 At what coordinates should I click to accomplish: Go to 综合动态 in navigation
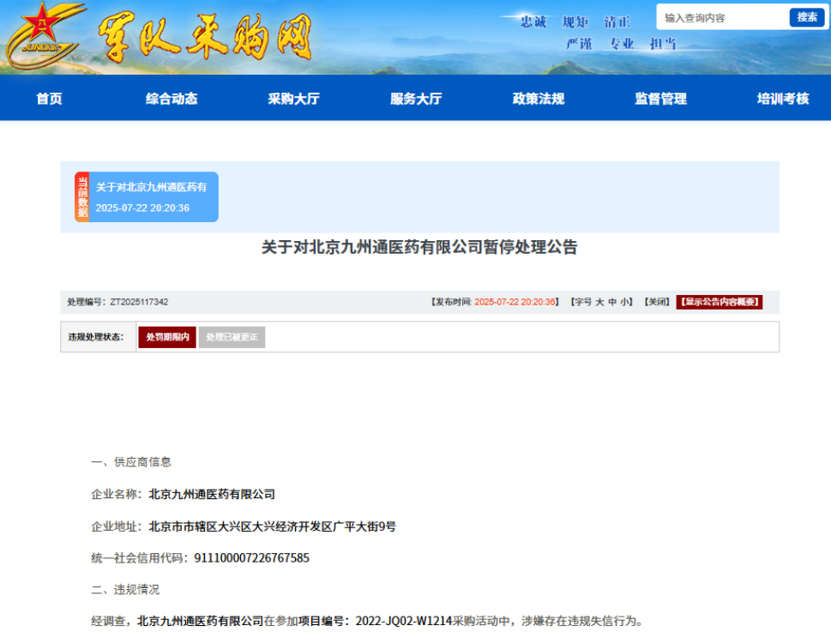172,99
